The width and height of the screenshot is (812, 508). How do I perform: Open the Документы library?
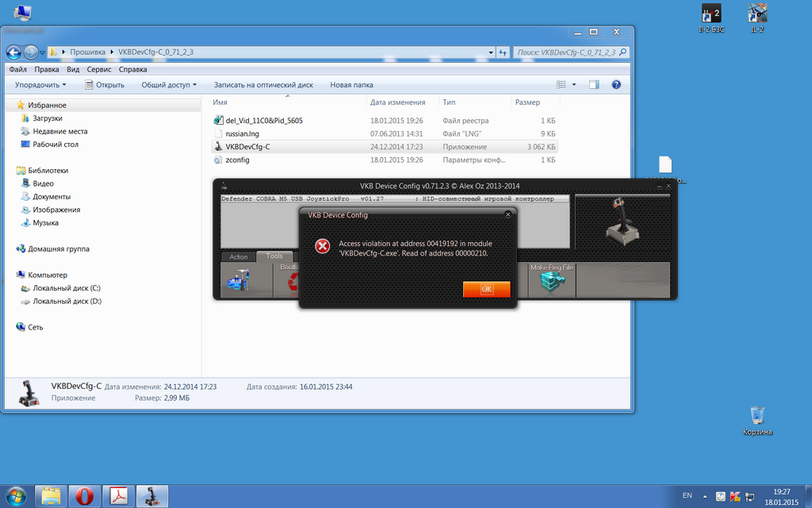pos(52,197)
